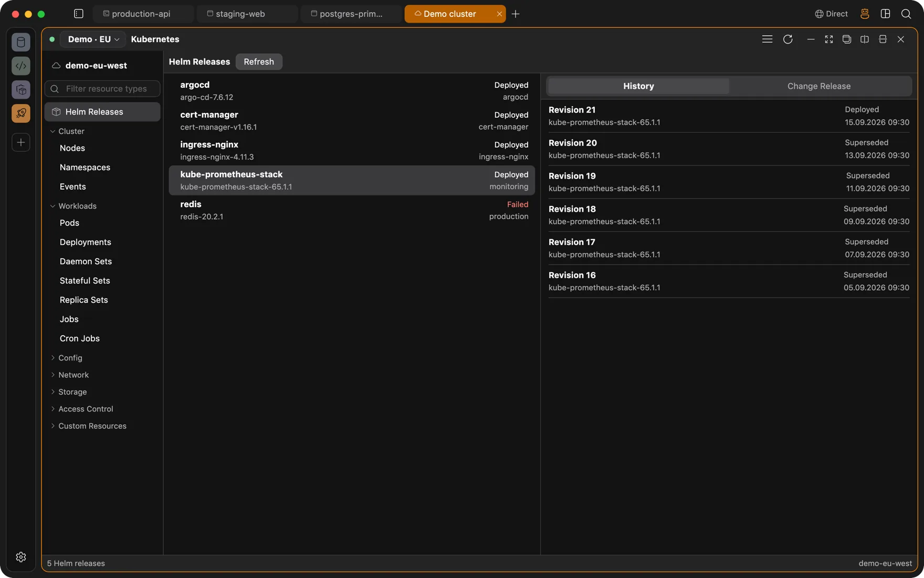Select the History tab
The height and width of the screenshot is (578, 924).
pos(638,86)
